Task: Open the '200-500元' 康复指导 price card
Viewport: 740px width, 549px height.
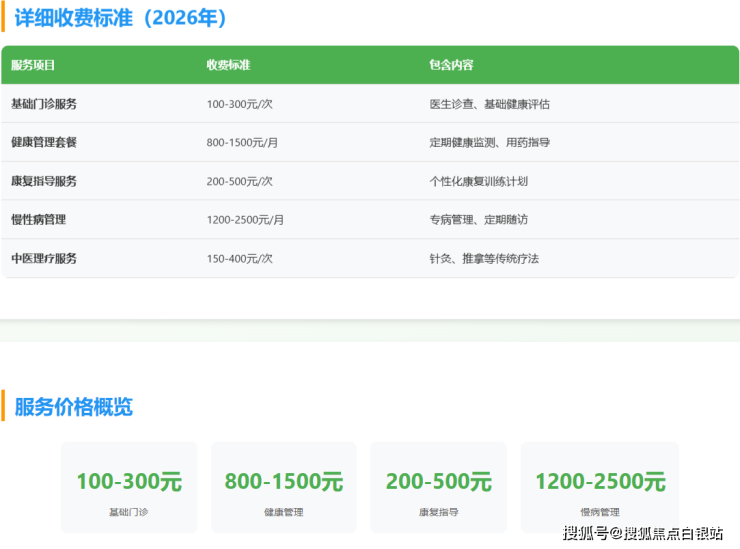Action: coord(438,487)
